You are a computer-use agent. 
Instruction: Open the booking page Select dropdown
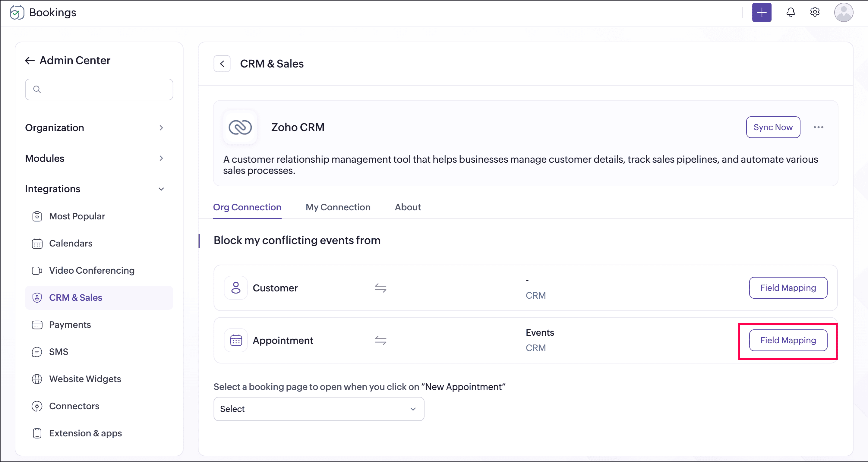[x=318, y=409]
